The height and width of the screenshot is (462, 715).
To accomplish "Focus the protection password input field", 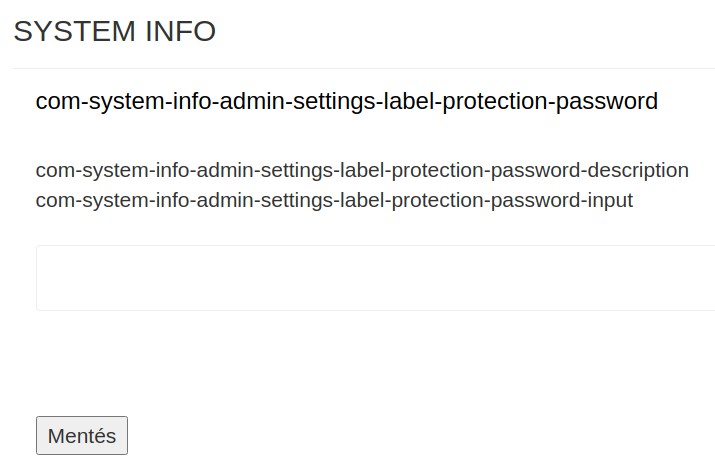I will coord(375,278).
